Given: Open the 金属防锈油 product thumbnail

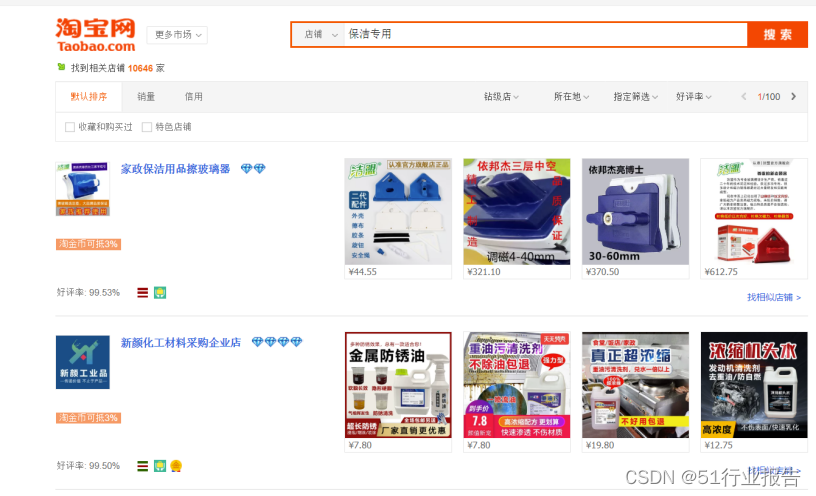Looking at the screenshot, I should [398, 385].
